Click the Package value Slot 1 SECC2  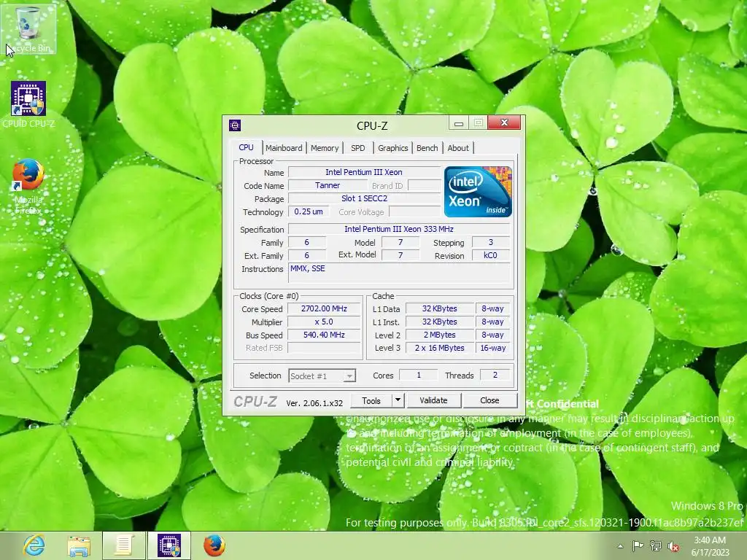[x=364, y=198]
